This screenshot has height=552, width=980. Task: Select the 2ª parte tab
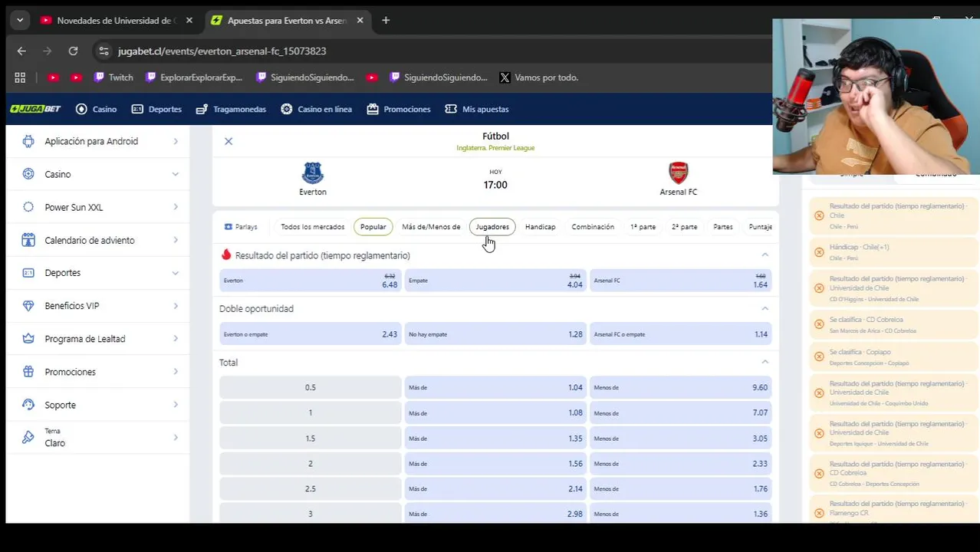[x=684, y=227]
